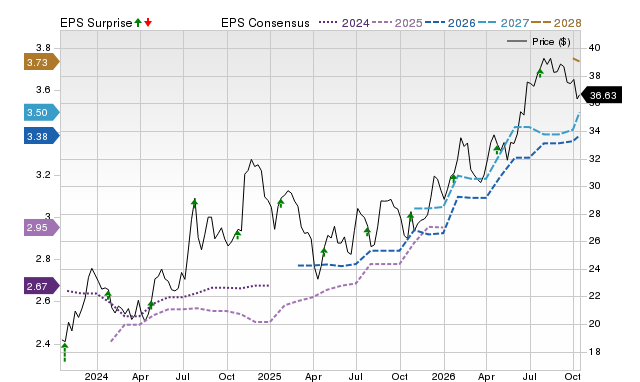The image size is (640, 382).
Task: Click the 2025 x-axis year label
Action: point(269,376)
